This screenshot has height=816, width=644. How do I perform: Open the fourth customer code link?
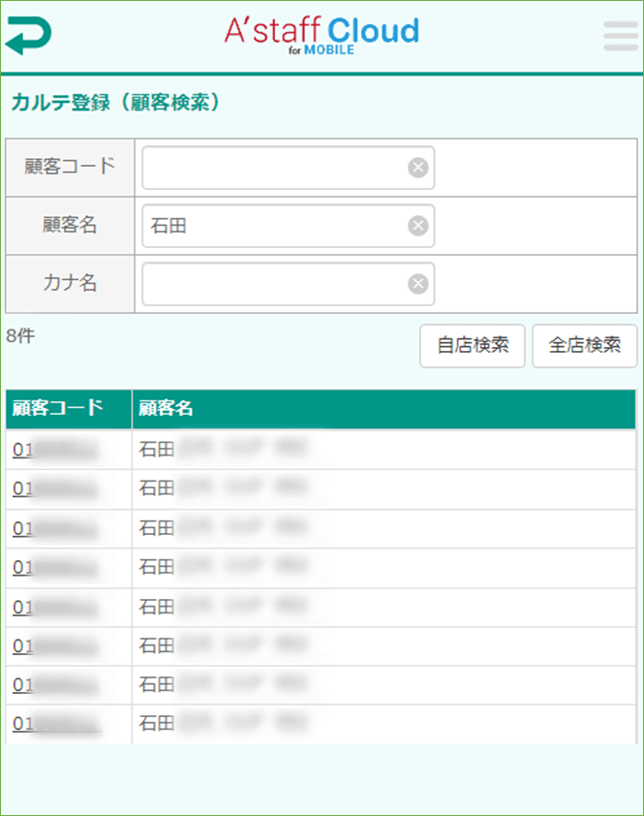point(54,568)
